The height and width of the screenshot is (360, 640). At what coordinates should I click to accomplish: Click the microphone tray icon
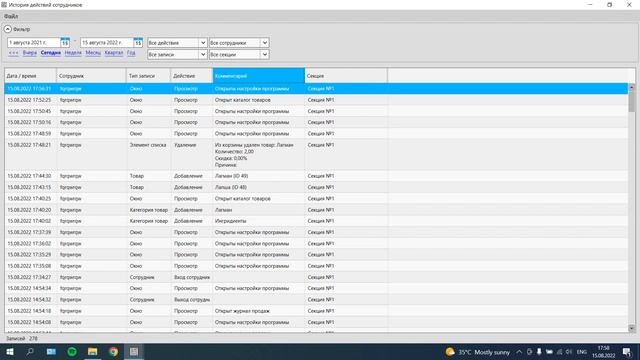539,352
